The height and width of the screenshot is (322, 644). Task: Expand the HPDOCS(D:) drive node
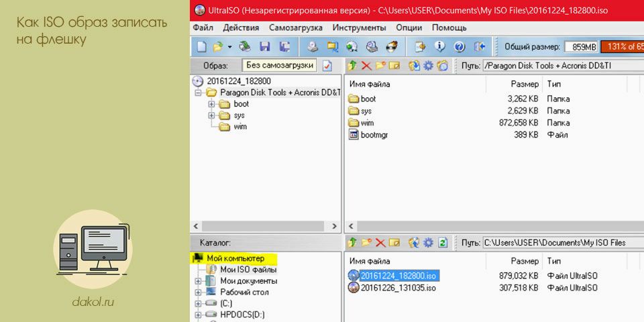tap(199, 315)
